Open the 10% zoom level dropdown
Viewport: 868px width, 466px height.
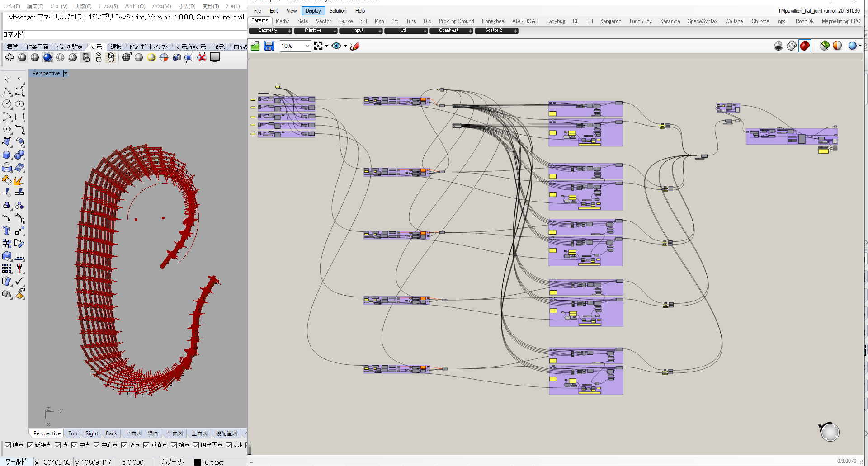coord(307,46)
